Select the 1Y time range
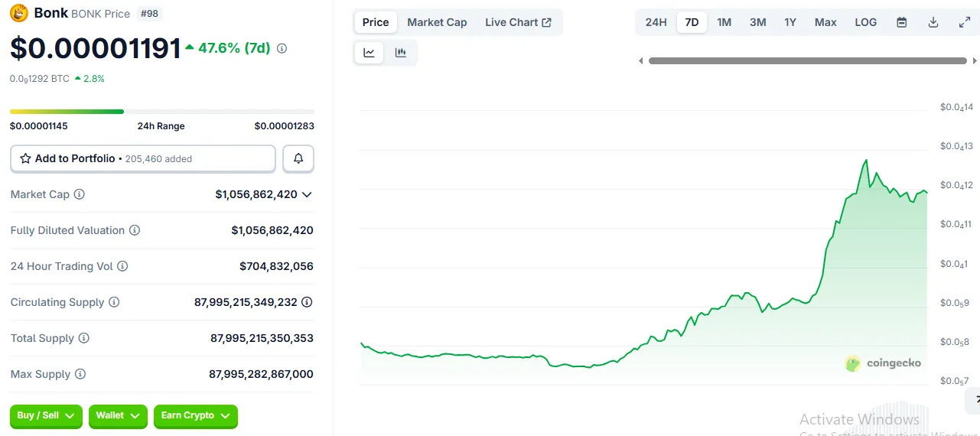The height and width of the screenshot is (436, 980). (790, 22)
